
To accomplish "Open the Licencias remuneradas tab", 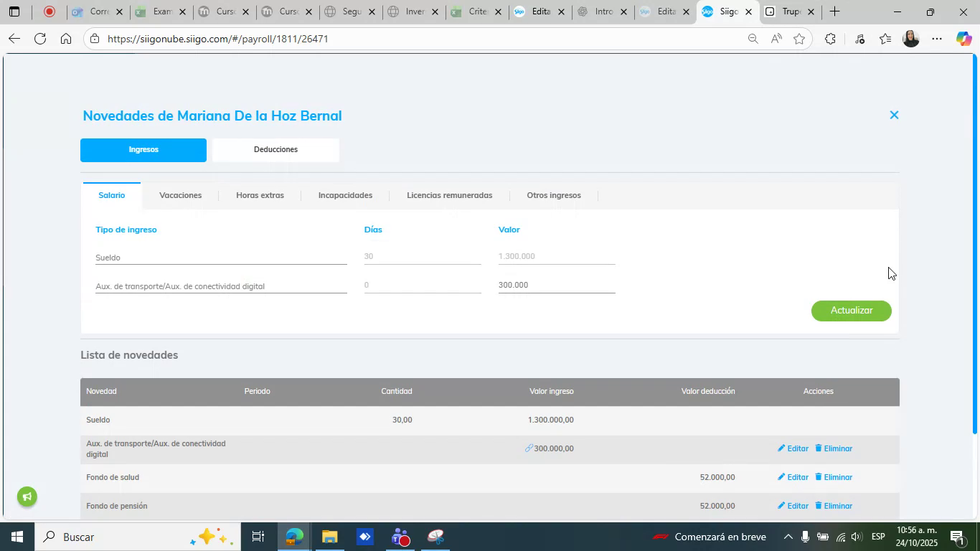I will [x=449, y=195].
